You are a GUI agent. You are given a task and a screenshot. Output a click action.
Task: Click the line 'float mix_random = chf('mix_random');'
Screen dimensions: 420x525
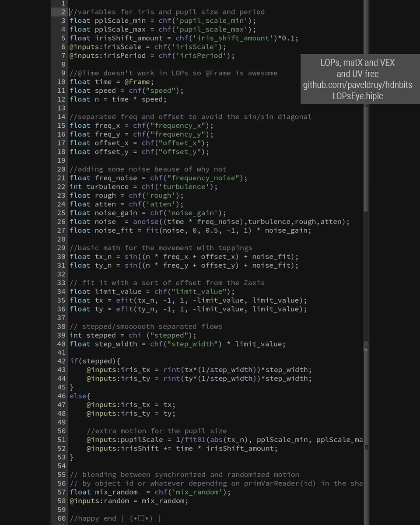pyautogui.click(x=150, y=492)
